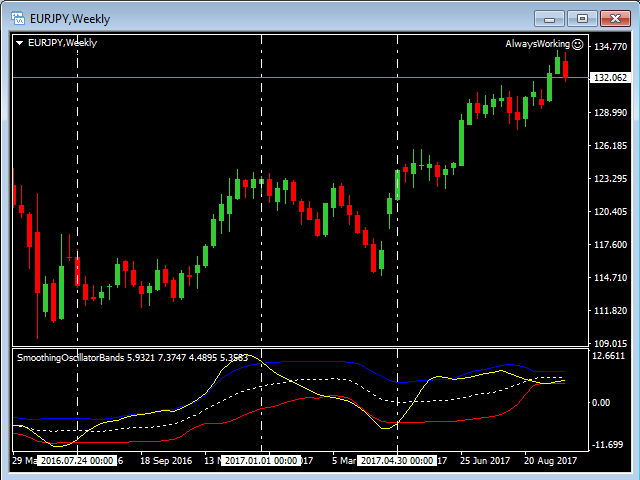Click the chart window icon in title bar
640x480 pixels.
15,18
